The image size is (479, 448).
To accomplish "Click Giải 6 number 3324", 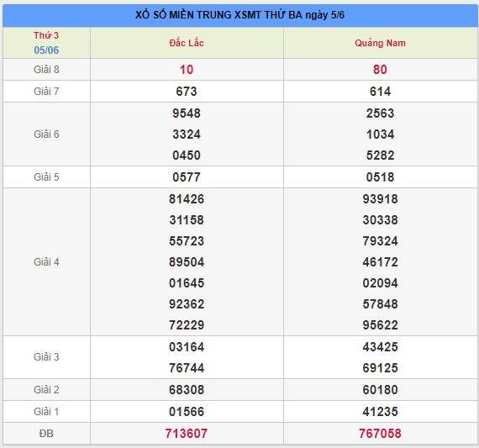I will (187, 134).
